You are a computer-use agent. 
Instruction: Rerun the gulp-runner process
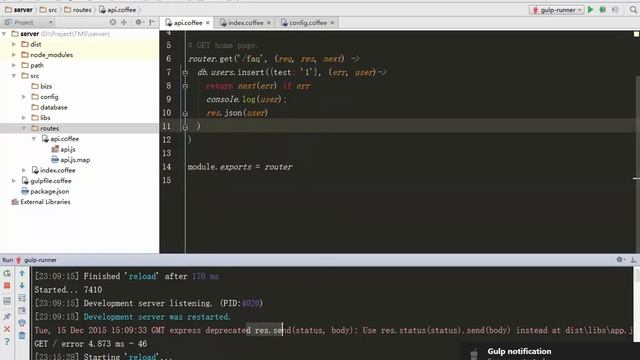pos(7,273)
